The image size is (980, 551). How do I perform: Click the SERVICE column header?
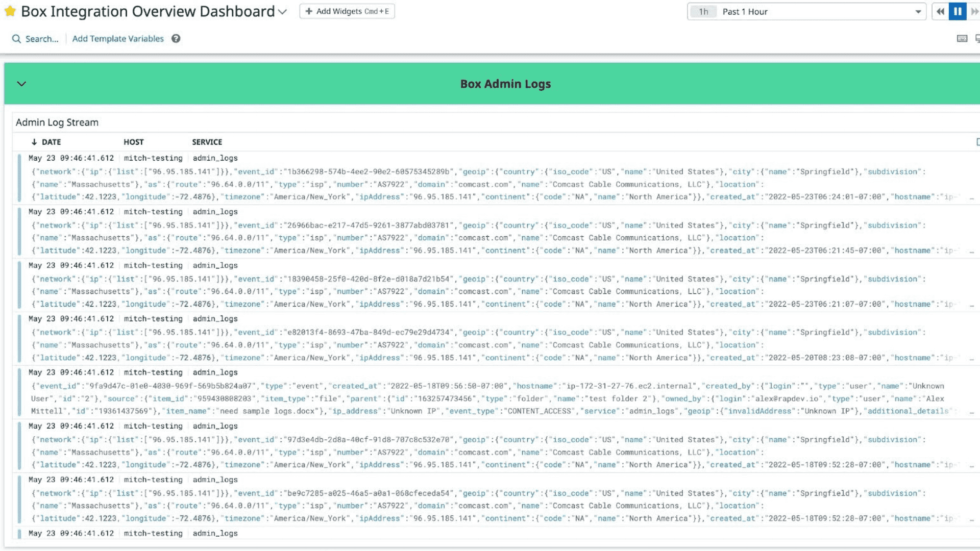(207, 142)
